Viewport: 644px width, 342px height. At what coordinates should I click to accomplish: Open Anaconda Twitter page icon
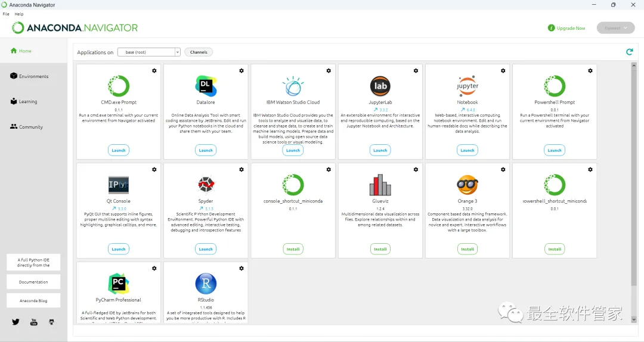pos(16,322)
